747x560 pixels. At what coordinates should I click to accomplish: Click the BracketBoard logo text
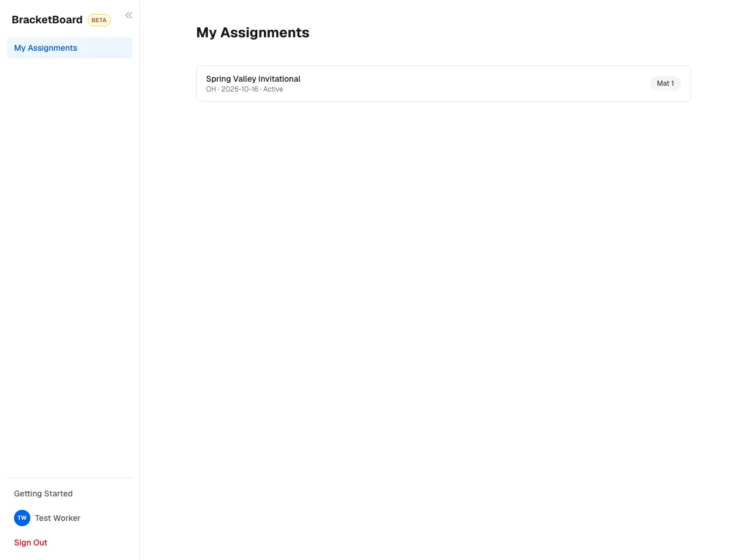click(x=47, y=20)
